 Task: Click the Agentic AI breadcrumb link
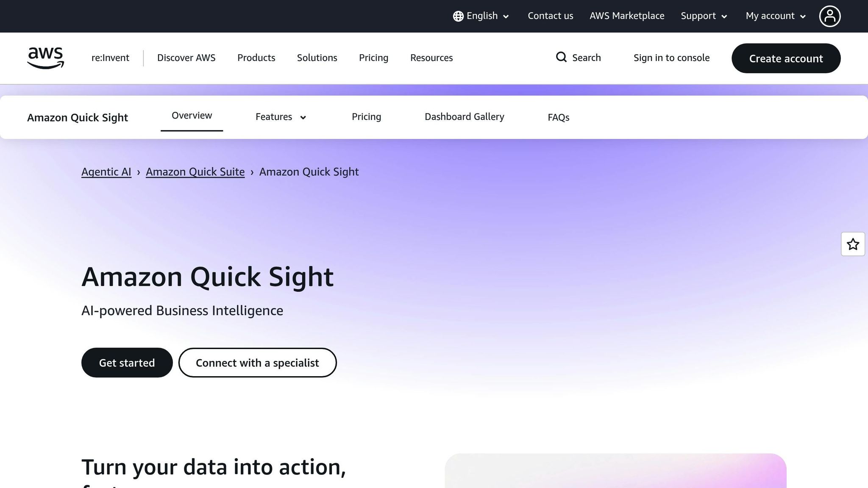(106, 172)
